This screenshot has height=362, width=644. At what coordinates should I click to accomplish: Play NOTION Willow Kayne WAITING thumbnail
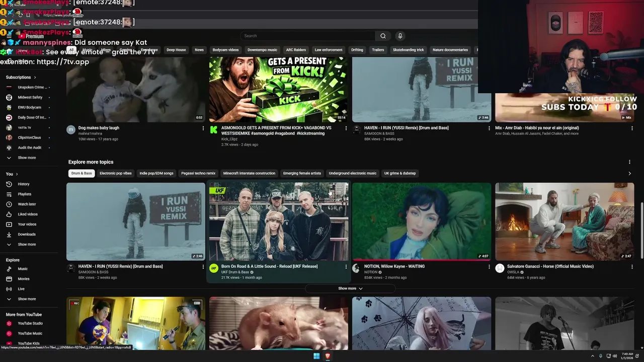(422, 221)
